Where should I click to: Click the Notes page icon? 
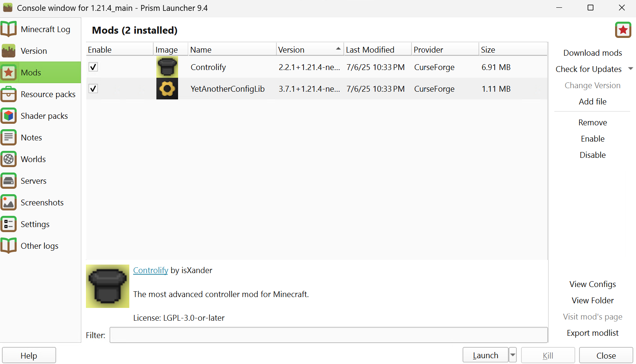coord(9,137)
